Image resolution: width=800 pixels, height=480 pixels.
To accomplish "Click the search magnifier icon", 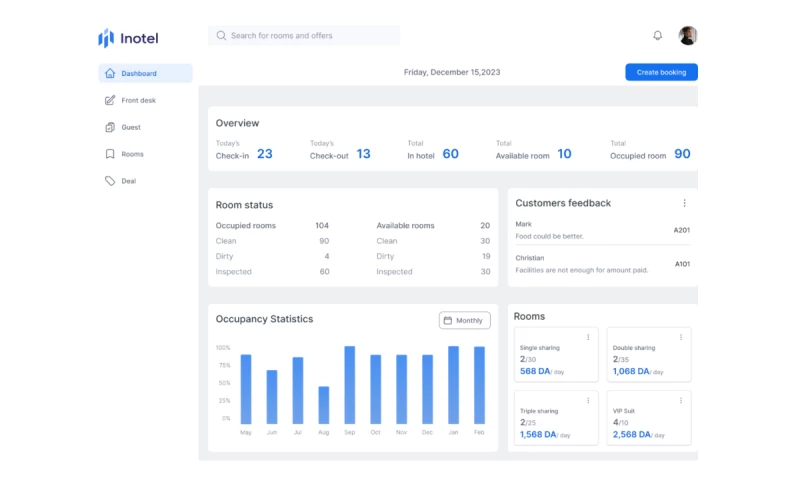I will tap(221, 36).
